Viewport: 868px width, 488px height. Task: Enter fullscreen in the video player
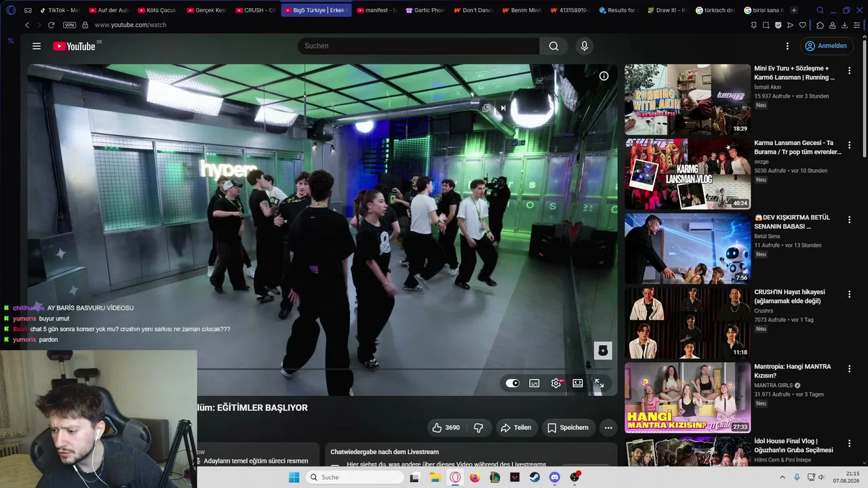click(x=599, y=383)
